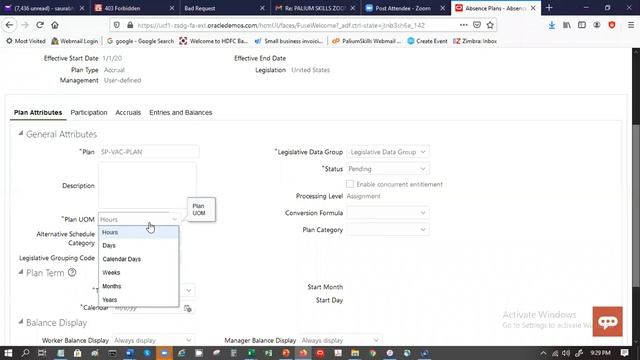Open Windows Start menu

pos(8,353)
